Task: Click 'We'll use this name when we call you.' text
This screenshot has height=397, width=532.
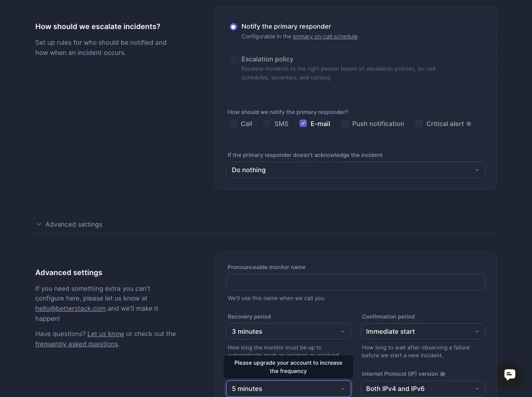Action: [x=276, y=298]
